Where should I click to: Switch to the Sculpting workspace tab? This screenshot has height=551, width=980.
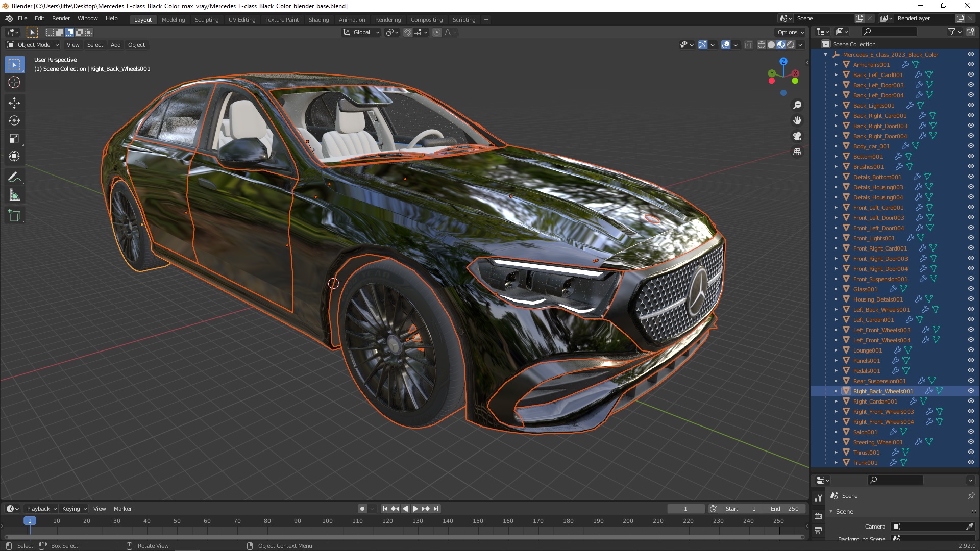click(x=207, y=20)
